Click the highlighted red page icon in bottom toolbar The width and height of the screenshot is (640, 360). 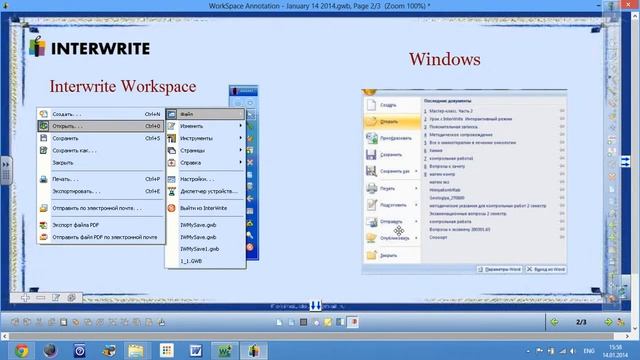point(353,322)
